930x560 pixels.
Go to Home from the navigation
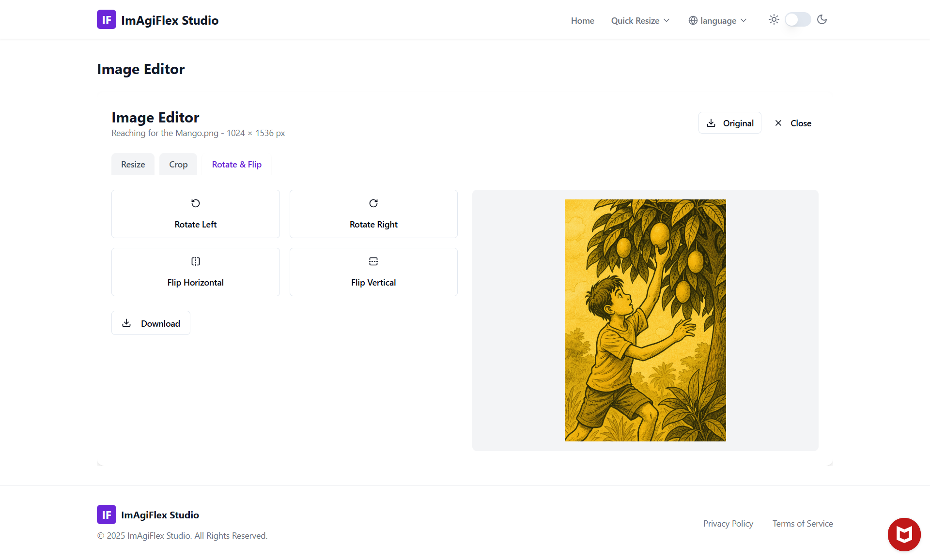coord(582,20)
